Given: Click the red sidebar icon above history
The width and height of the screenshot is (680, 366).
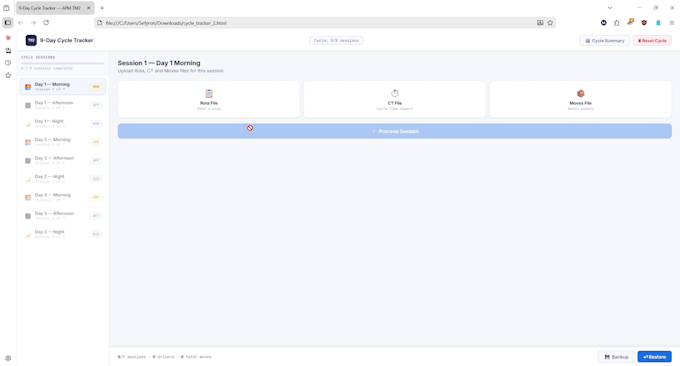Looking at the screenshot, I should click(8, 38).
